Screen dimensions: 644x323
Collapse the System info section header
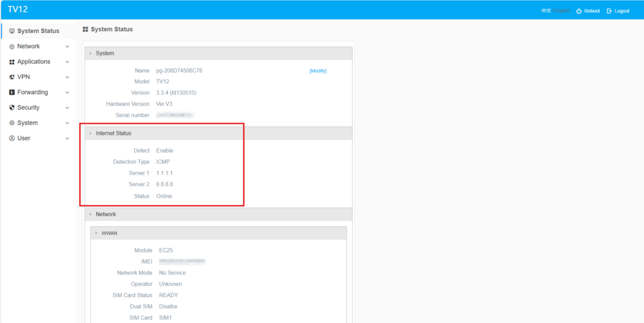click(91, 54)
